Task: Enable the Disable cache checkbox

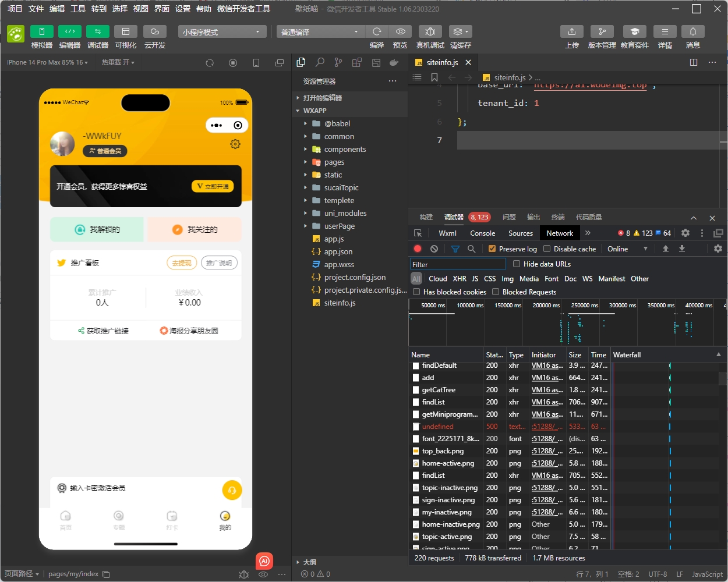Action: pyautogui.click(x=547, y=249)
